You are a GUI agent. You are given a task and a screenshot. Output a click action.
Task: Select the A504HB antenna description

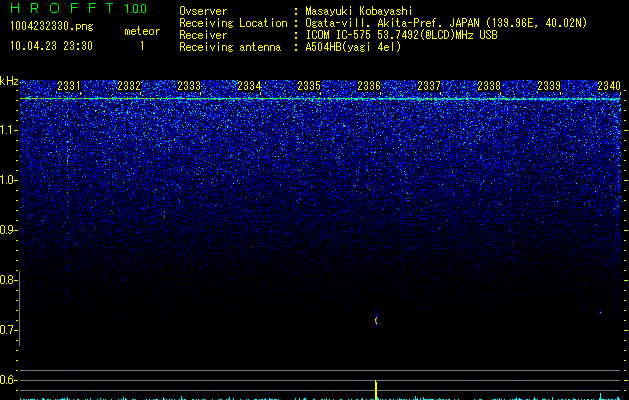point(353,47)
